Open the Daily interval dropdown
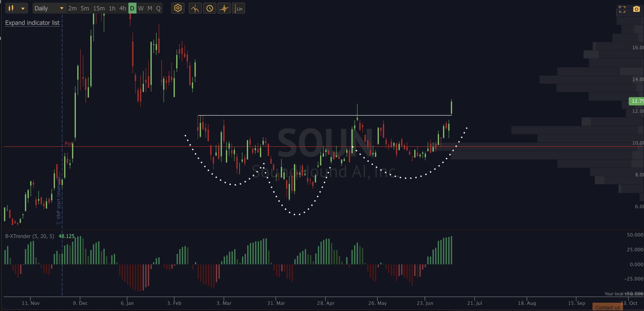Image resolution: width=644 pixels, height=311 pixels. tap(49, 8)
